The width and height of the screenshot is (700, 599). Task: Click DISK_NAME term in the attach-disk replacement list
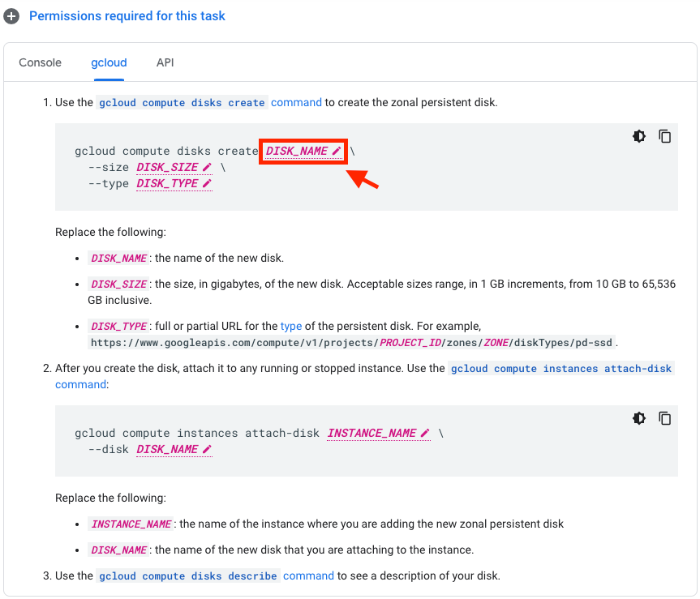pos(118,550)
